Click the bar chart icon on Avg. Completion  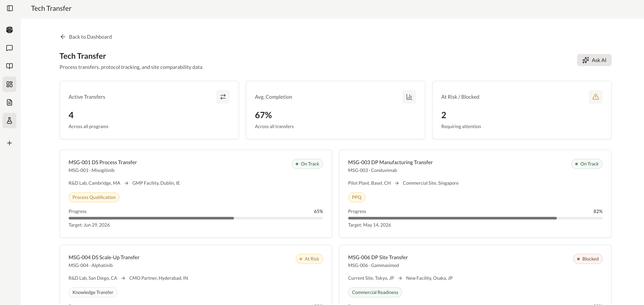[409, 97]
